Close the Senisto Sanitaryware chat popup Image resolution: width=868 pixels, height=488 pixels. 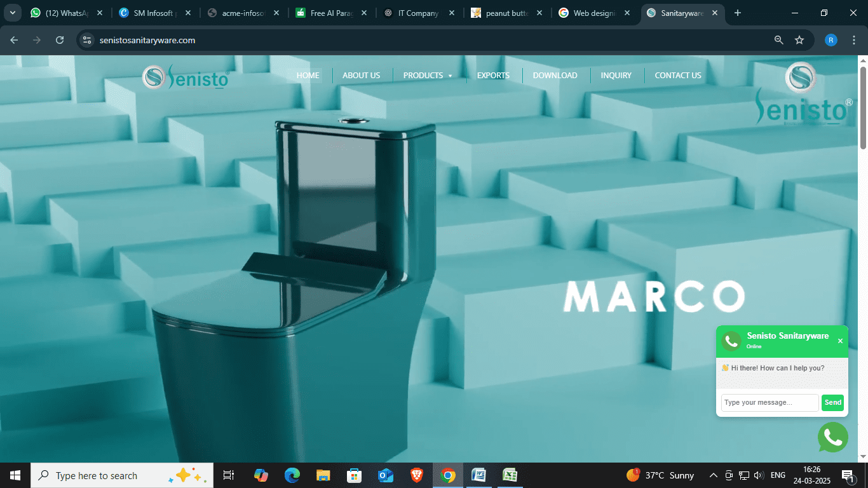point(840,341)
